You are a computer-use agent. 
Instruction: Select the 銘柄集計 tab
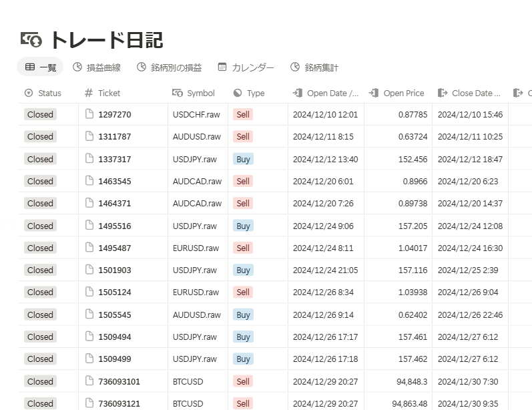point(314,67)
